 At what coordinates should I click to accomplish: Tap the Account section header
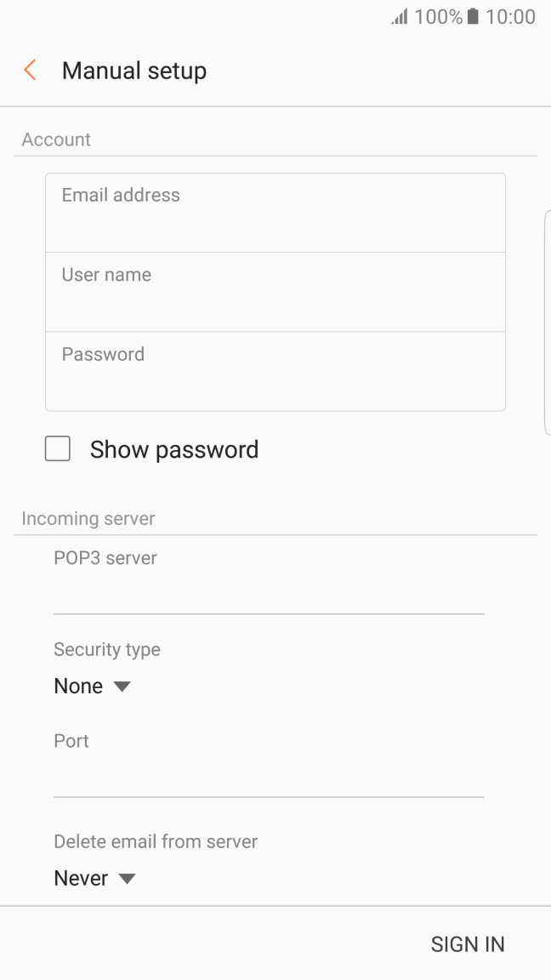click(56, 140)
